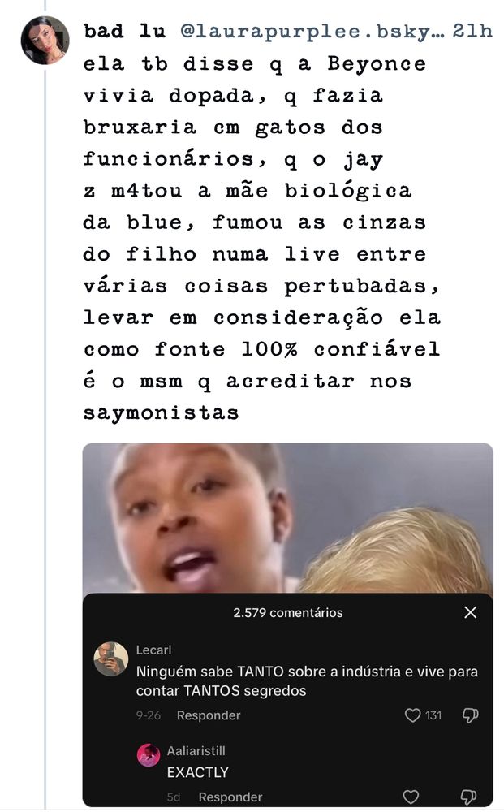Select the 2.579 comentários header

(x=287, y=612)
